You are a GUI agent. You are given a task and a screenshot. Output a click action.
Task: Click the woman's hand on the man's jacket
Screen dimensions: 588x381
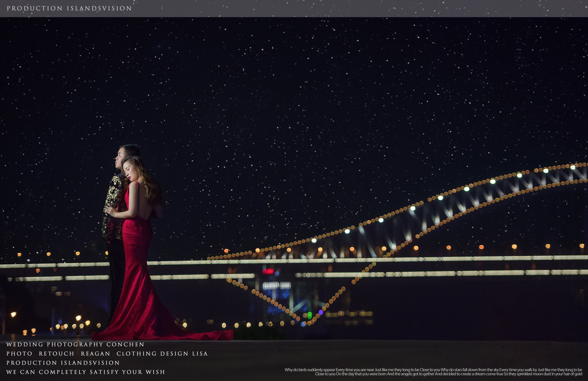click(x=110, y=210)
